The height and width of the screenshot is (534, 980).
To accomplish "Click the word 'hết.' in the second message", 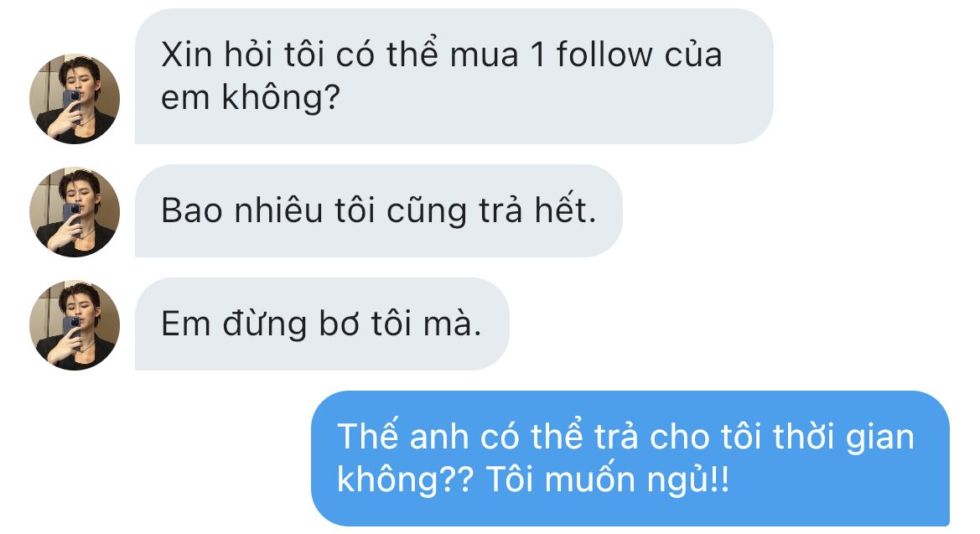I will (565, 210).
